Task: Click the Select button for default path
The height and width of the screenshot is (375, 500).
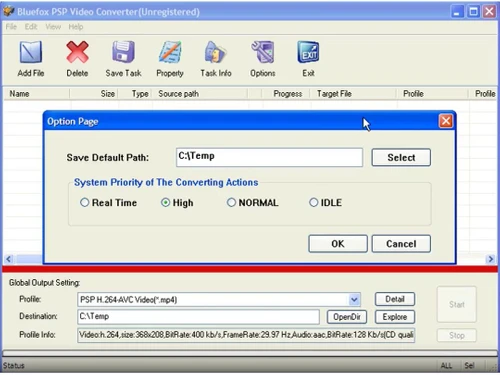Action: click(x=401, y=157)
